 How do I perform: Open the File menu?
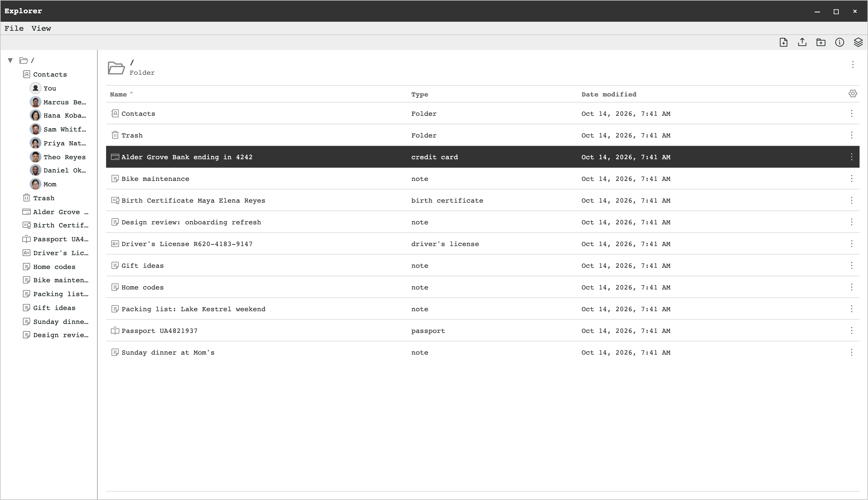(14, 28)
